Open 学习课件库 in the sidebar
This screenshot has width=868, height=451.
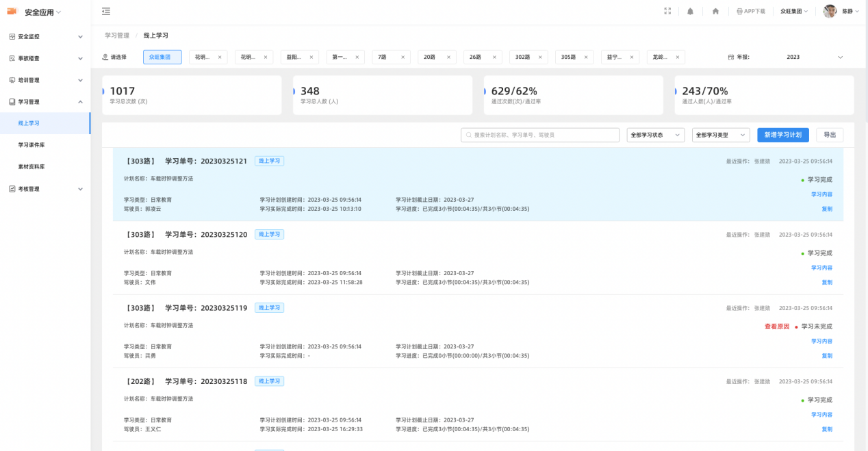tap(31, 145)
